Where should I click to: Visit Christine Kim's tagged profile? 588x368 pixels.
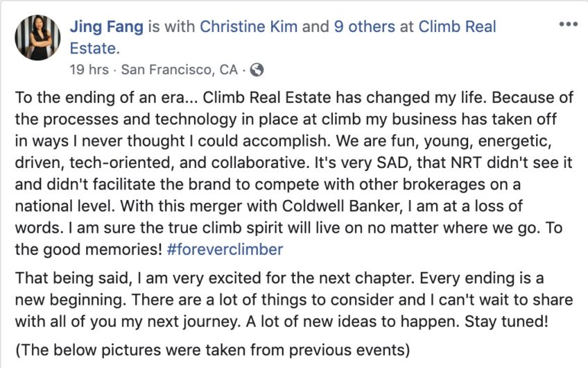[x=249, y=26]
